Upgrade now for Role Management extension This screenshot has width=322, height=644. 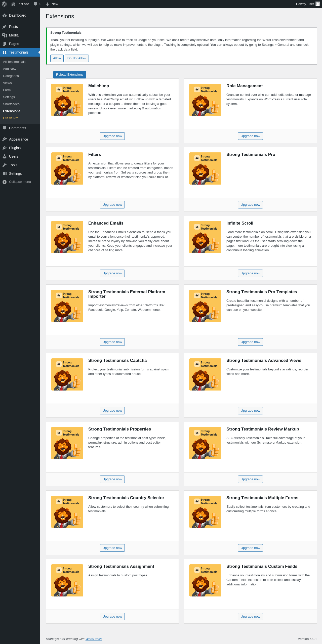[x=250, y=136]
